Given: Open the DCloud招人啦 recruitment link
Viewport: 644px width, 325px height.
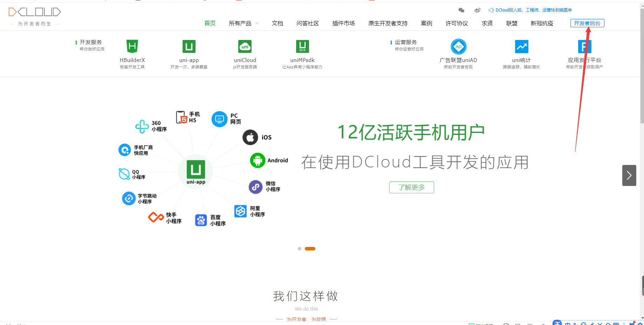Looking at the screenshot, I should tap(534, 10).
